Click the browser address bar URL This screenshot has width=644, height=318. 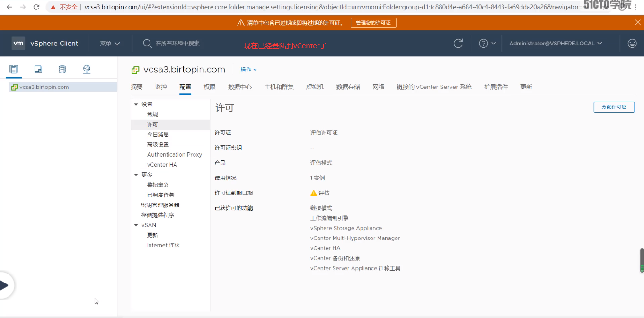(x=331, y=7)
